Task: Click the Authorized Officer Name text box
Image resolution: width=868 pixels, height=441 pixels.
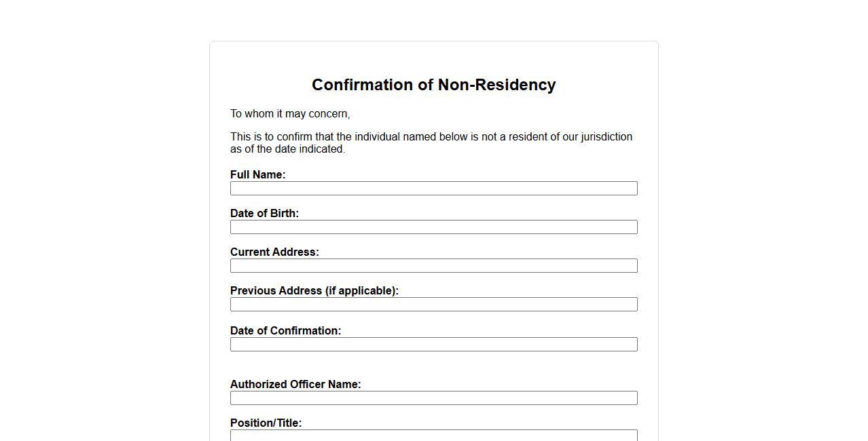Action: click(433, 398)
